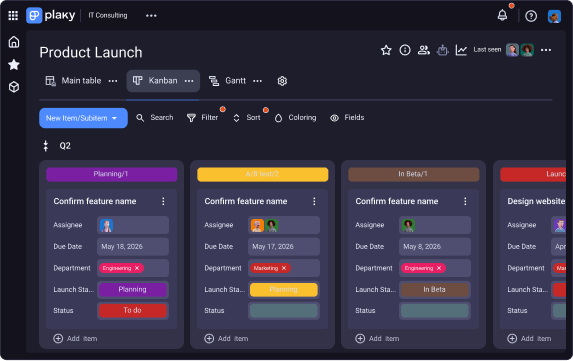The image size is (573, 361).
Task: Open Favorites star in the sidebar
Action: pos(14,65)
